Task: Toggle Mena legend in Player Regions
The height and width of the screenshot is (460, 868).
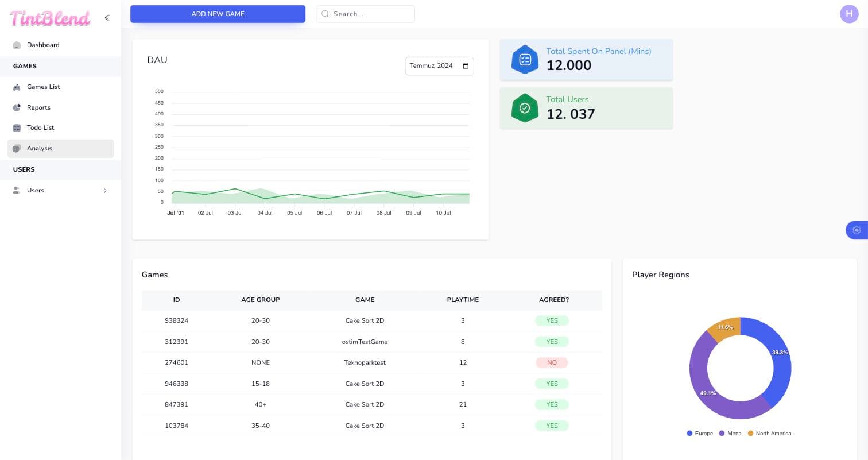Action: click(x=730, y=434)
